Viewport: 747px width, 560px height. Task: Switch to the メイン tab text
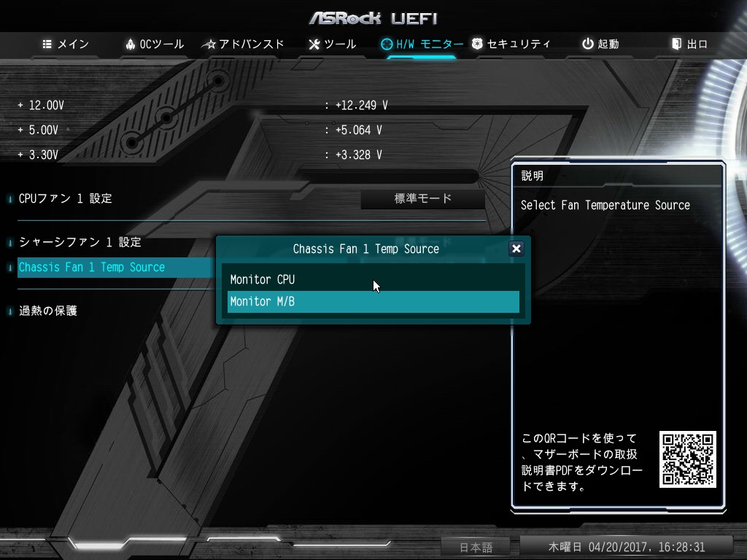point(73,44)
